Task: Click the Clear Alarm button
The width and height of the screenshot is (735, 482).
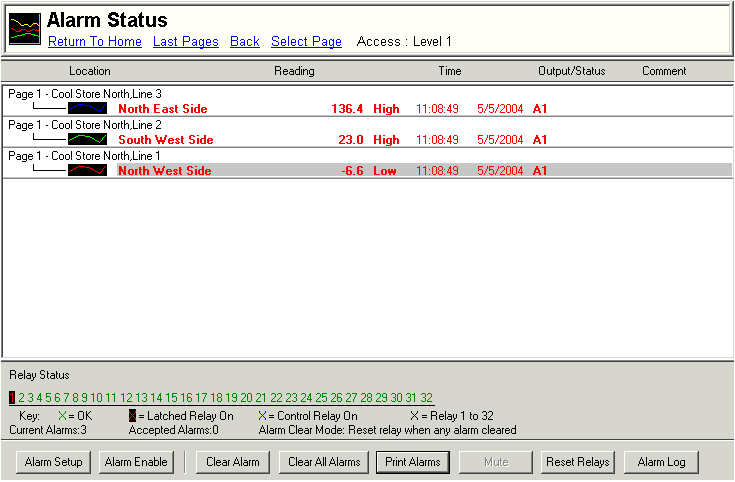Action: (233, 462)
